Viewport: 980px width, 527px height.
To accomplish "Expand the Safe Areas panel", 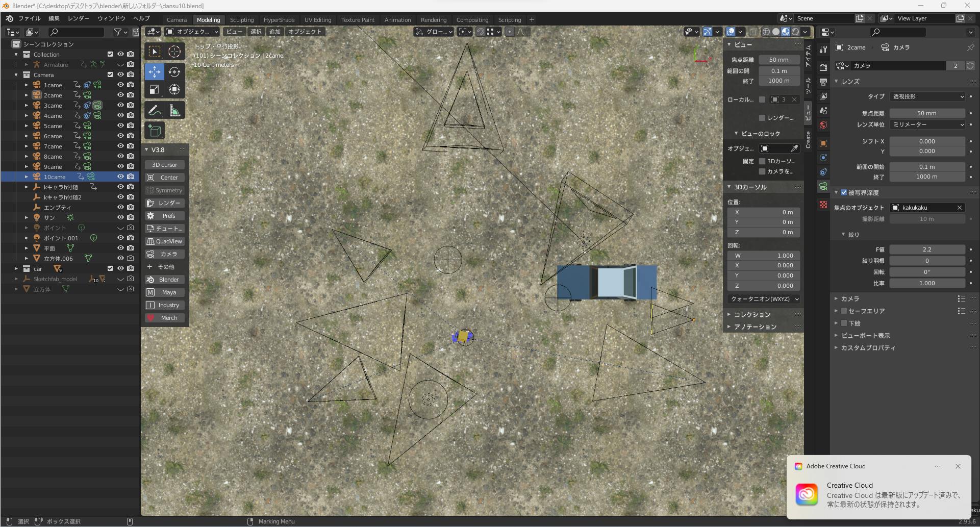I will [836, 311].
